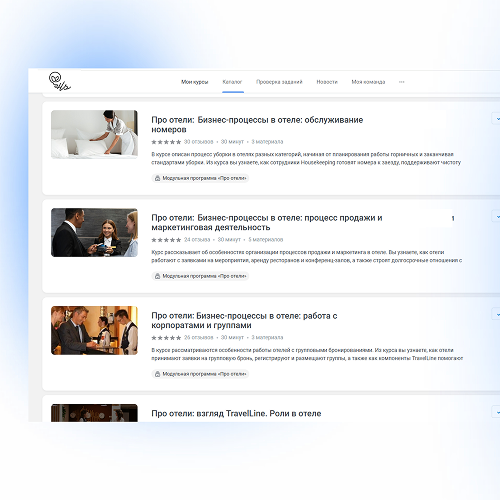Click Модульная программа tag under корпоратами и группами

[200, 374]
